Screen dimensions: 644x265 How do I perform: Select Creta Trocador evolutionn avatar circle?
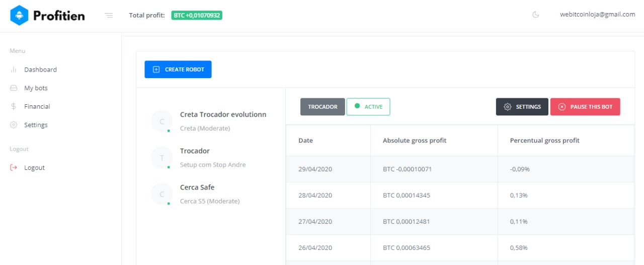[x=162, y=121]
